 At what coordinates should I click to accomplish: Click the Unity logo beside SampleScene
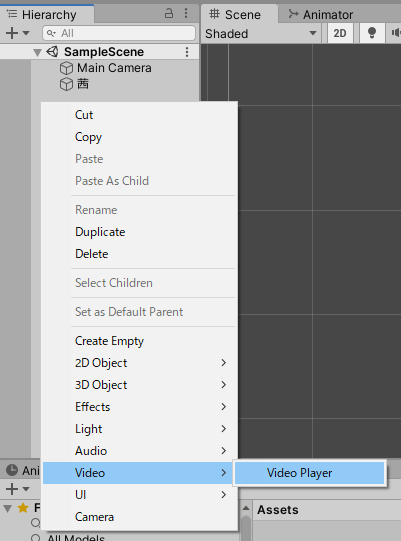click(52, 52)
